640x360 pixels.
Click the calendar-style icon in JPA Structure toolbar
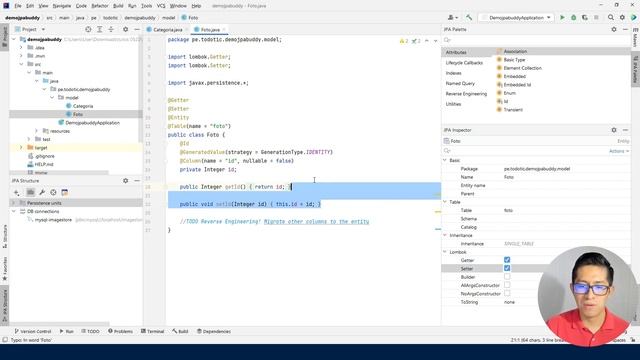(64, 192)
